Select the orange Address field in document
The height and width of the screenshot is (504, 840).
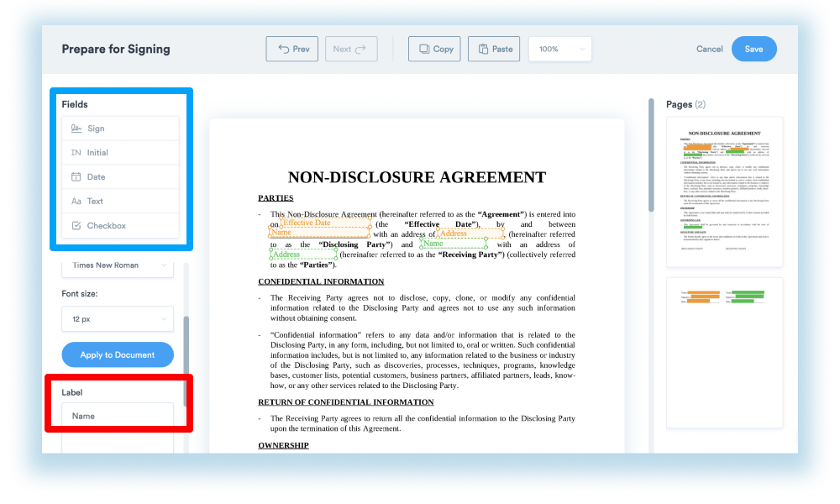point(470,234)
